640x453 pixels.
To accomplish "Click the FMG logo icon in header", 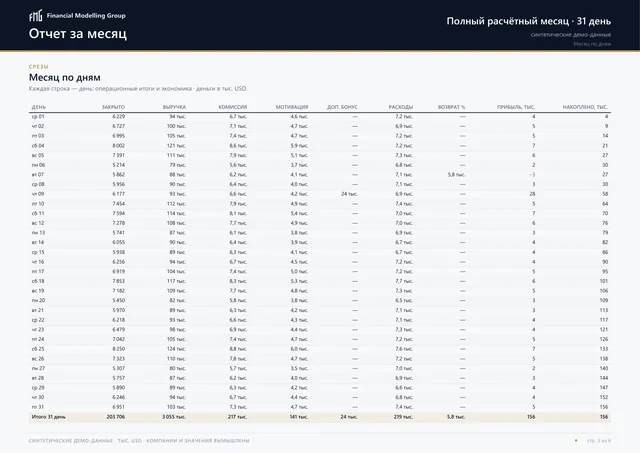I will (36, 16).
